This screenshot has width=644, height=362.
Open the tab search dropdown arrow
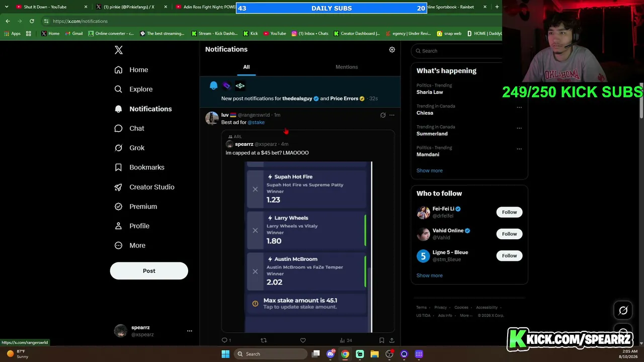click(x=7, y=7)
